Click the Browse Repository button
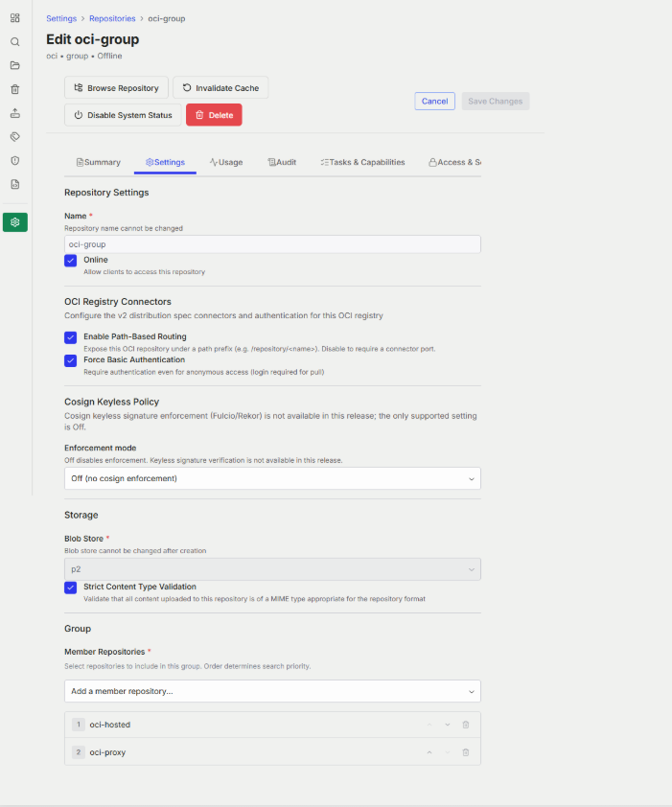Screen dimensions: 672x807 116,87
